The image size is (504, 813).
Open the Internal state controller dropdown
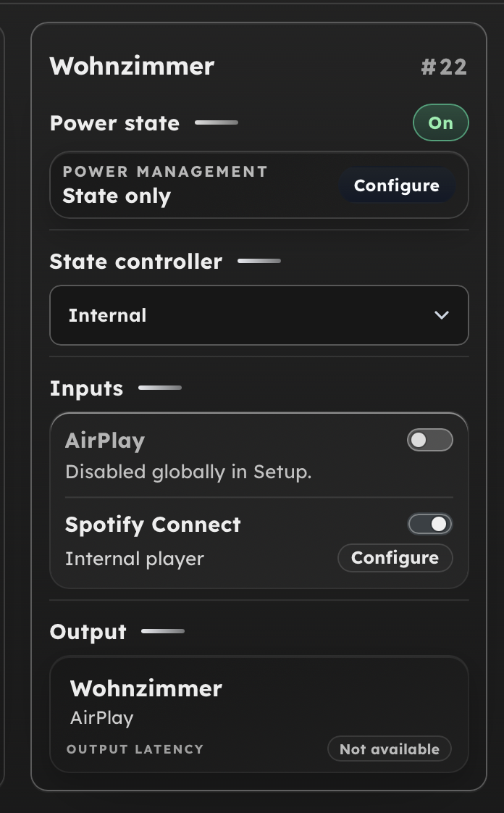click(259, 315)
